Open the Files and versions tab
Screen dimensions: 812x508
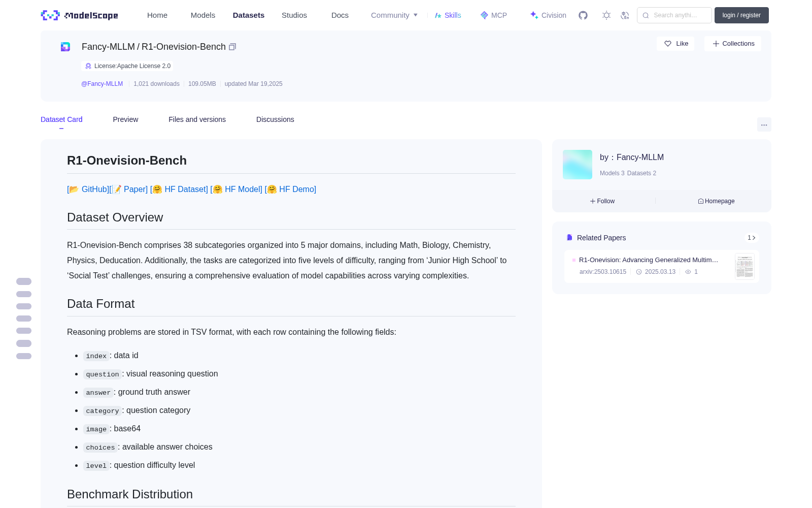pyautogui.click(x=197, y=119)
